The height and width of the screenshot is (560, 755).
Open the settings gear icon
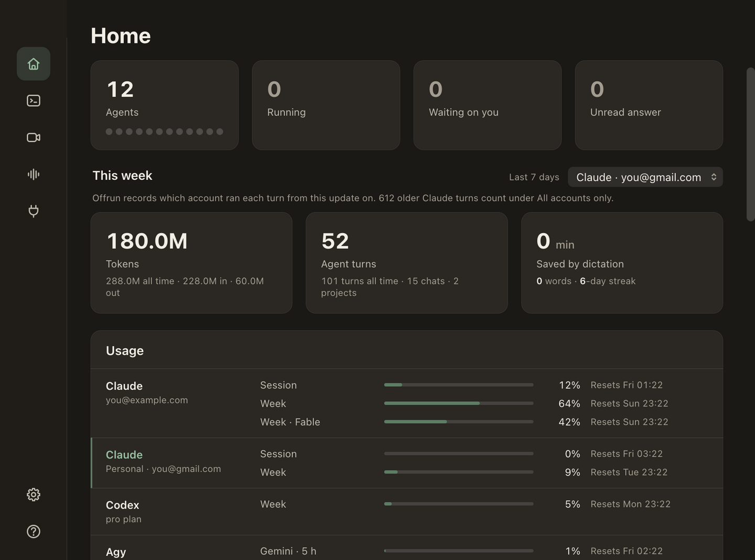pos(34,495)
